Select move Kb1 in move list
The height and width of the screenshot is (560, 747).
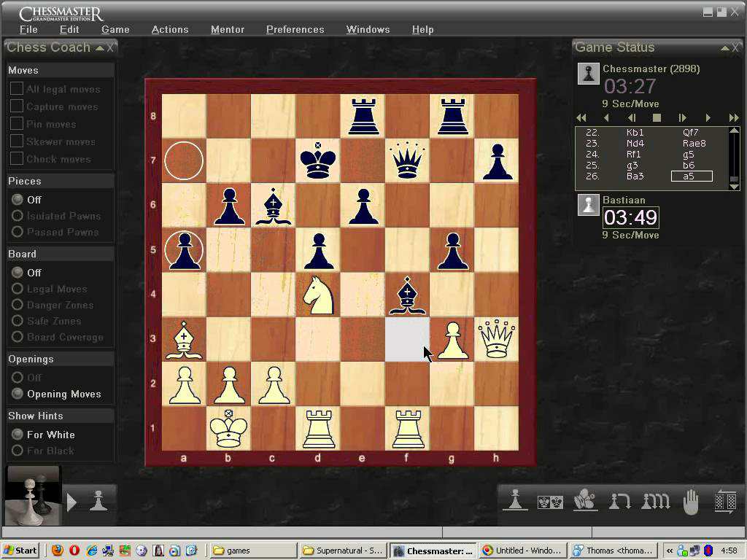click(635, 133)
